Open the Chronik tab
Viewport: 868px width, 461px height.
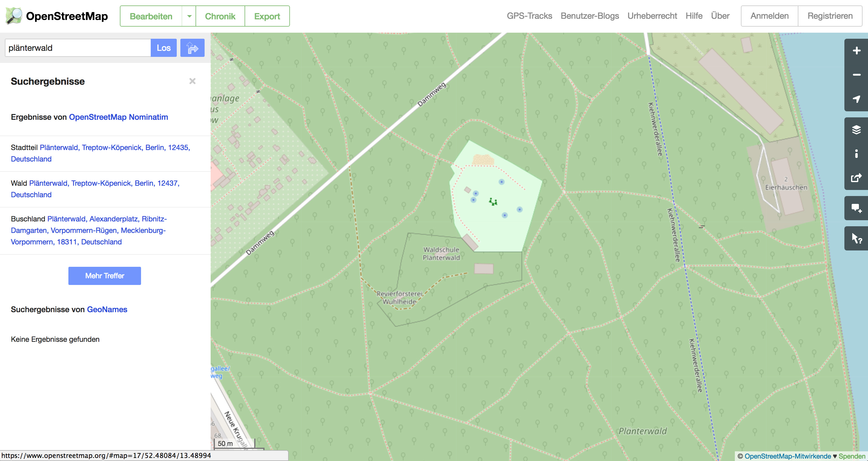(x=220, y=16)
